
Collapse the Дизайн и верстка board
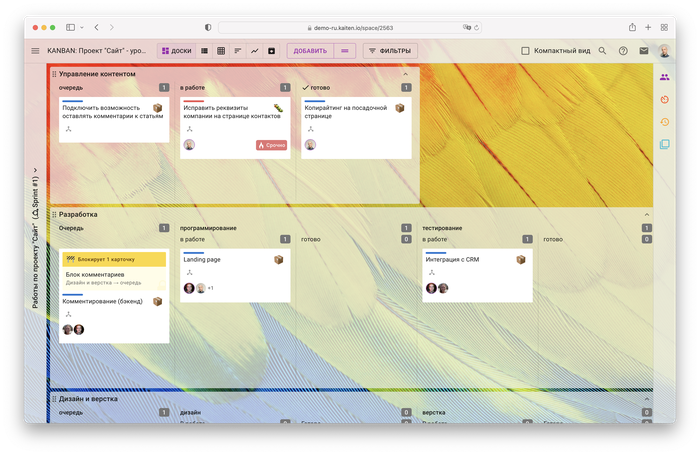click(645, 398)
